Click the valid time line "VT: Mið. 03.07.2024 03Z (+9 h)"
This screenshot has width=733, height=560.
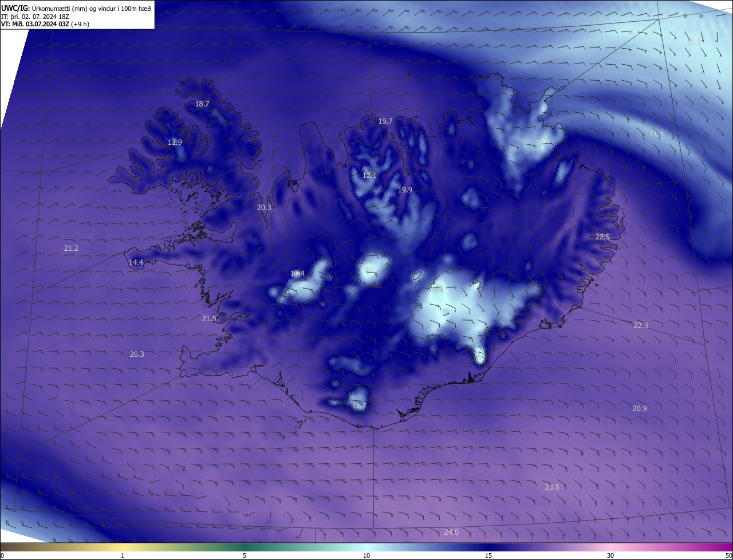pyautogui.click(x=45, y=24)
